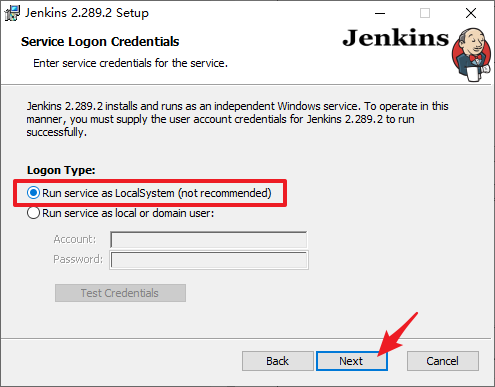495x387 pixels.
Task: Click the maximize button in title bar
Action: pyautogui.click(x=425, y=13)
